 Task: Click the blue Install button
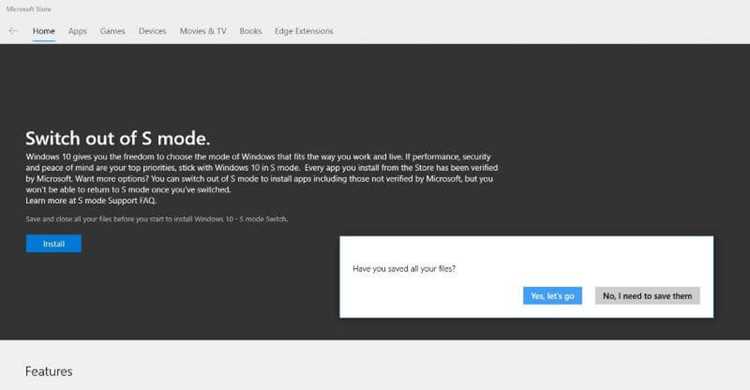[54, 244]
